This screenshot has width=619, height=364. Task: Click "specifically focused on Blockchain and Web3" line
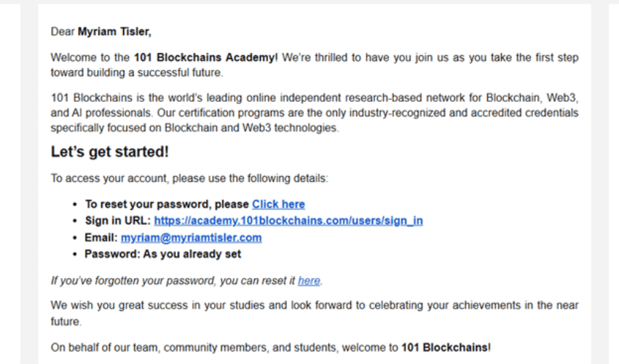coord(194,128)
